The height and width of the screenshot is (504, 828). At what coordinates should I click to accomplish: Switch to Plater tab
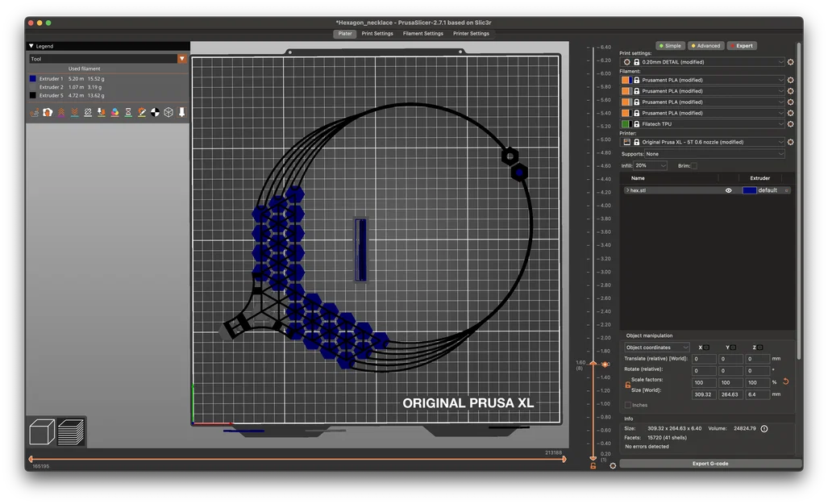click(345, 34)
